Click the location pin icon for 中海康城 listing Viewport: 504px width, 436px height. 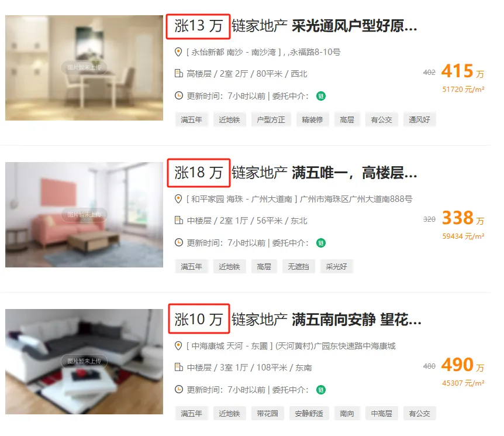point(178,346)
